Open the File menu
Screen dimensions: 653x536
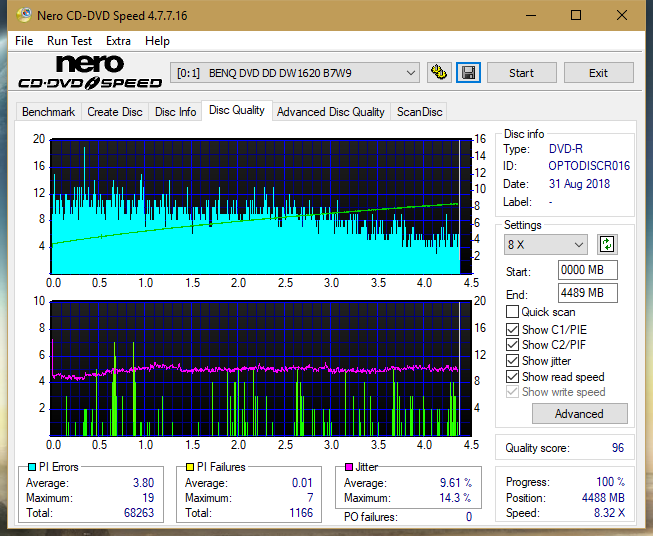click(24, 41)
